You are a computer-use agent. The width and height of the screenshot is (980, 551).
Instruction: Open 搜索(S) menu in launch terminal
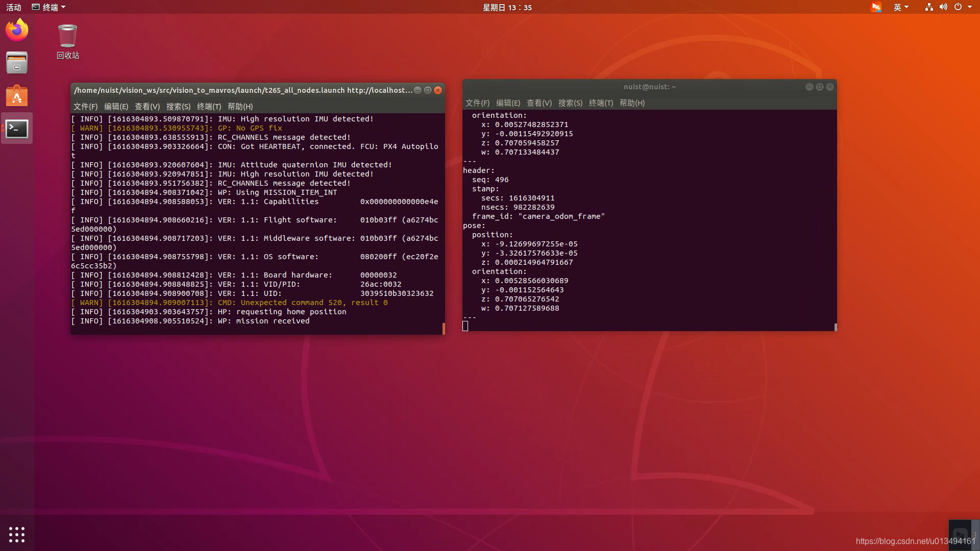(178, 106)
